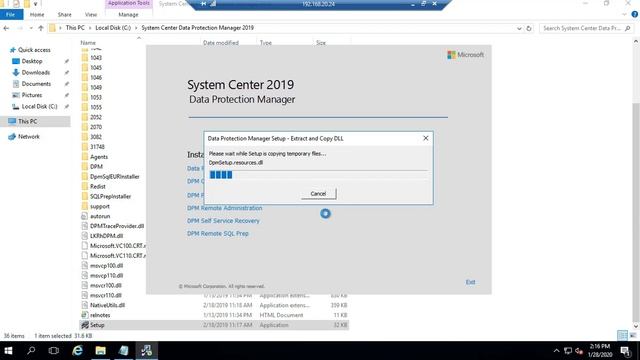This screenshot has height=360, width=640.
Task: Click the setup copy progress bar
Action: pos(318,175)
